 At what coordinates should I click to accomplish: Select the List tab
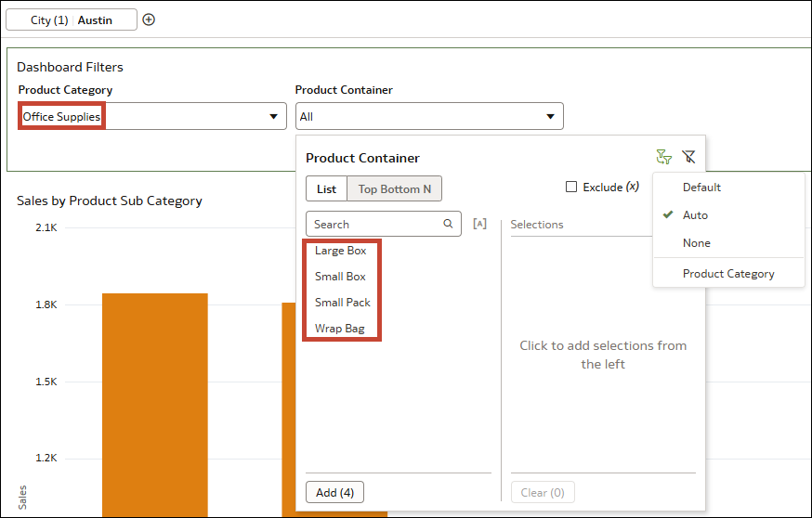[326, 188]
